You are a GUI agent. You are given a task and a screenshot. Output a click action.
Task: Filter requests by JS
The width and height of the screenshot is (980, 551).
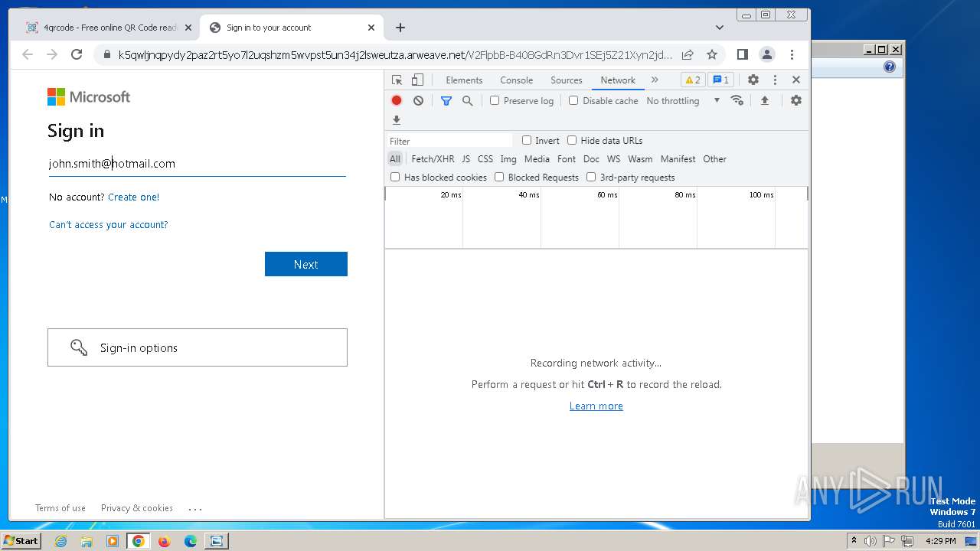[465, 159]
